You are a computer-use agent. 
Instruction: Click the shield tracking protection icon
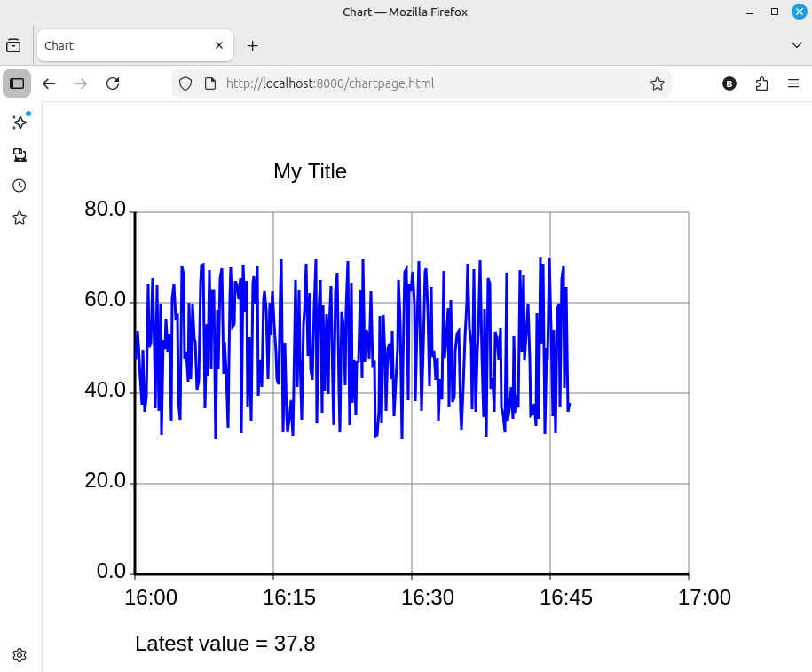click(185, 83)
